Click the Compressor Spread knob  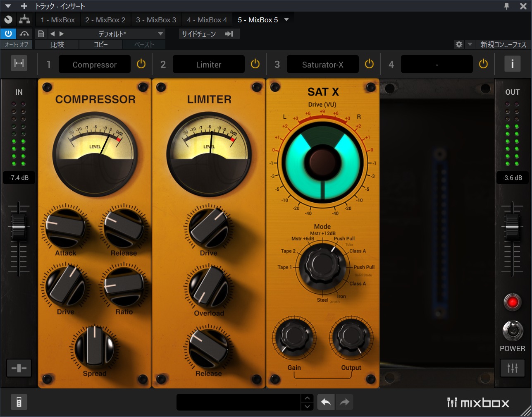click(x=95, y=347)
